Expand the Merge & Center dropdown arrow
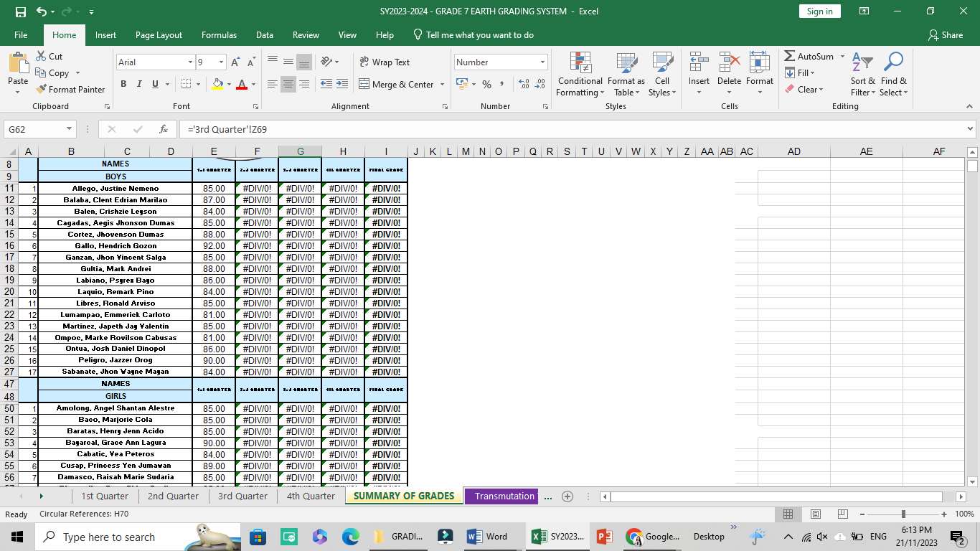 click(442, 85)
